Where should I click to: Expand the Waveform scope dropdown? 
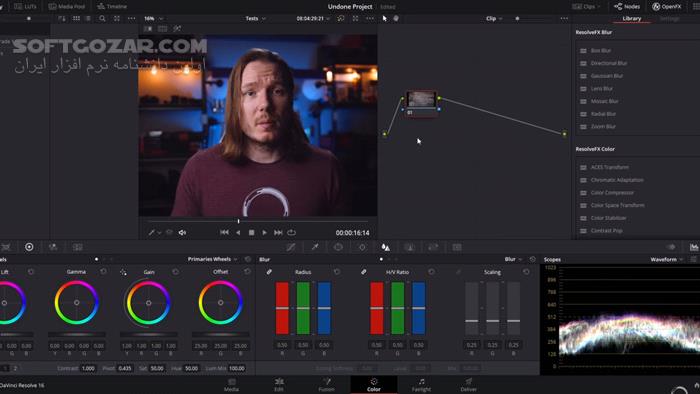(x=667, y=259)
